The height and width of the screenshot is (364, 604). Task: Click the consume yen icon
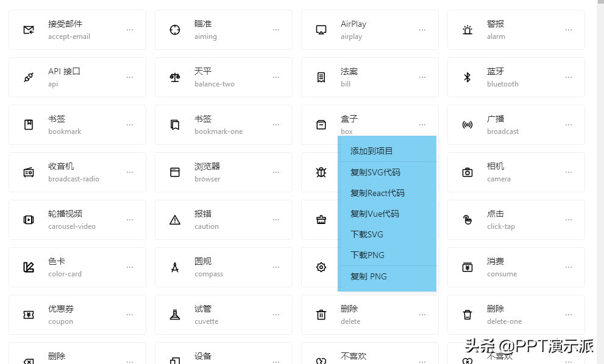point(467,267)
